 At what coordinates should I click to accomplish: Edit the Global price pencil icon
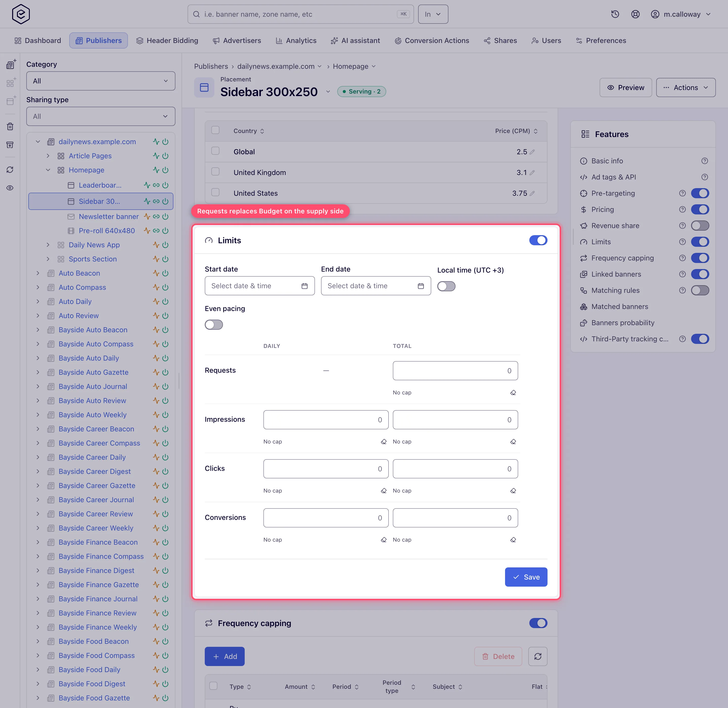tap(532, 152)
